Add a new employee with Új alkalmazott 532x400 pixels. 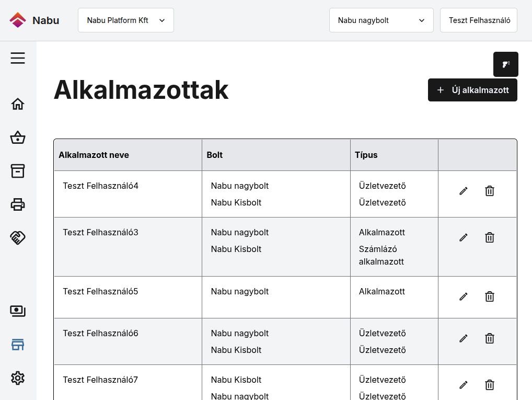pyautogui.click(x=472, y=90)
